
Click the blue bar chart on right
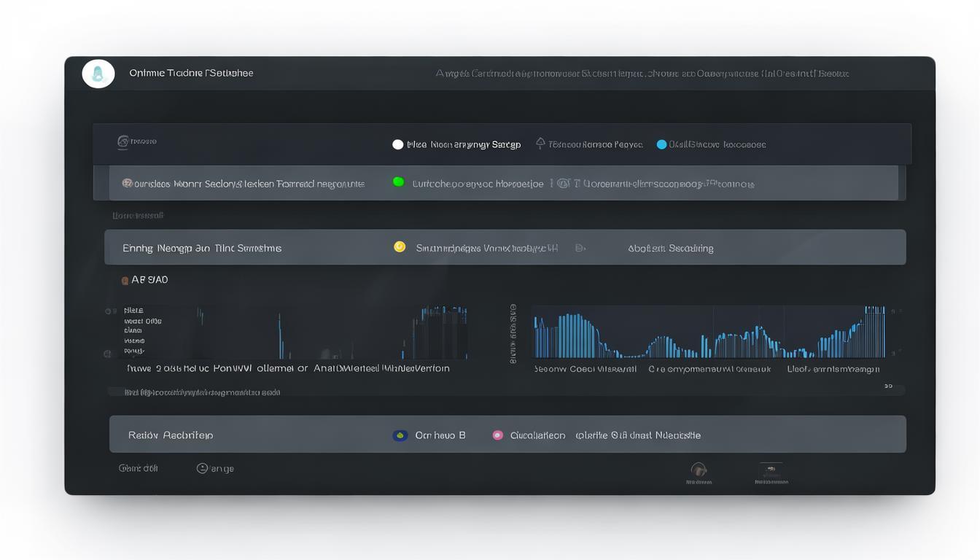(x=709, y=334)
